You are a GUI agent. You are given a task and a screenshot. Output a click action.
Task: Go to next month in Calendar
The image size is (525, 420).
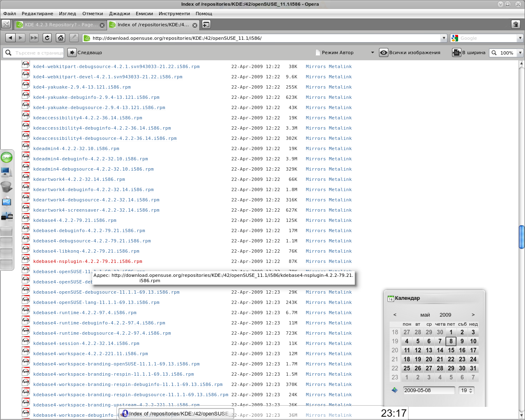tap(473, 315)
